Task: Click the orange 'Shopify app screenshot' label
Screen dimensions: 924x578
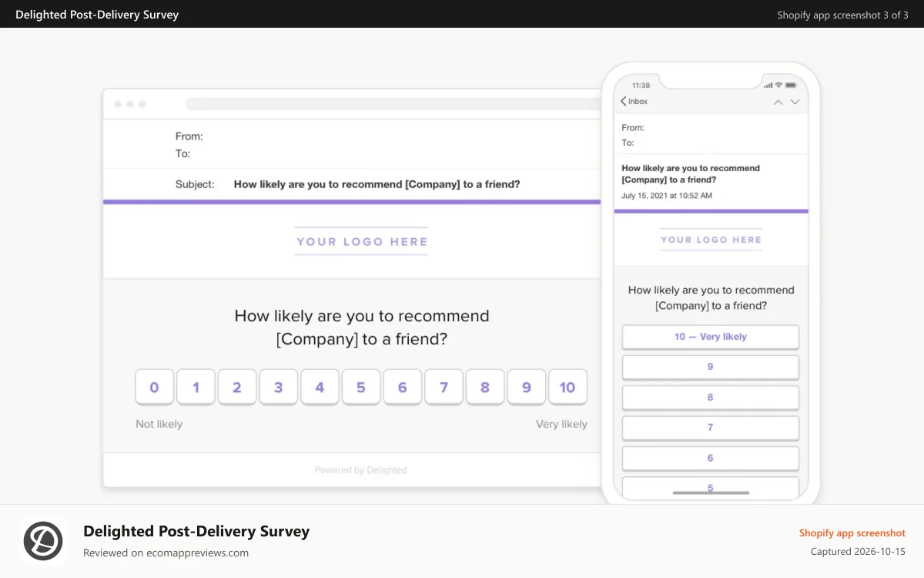Action: 852,533
